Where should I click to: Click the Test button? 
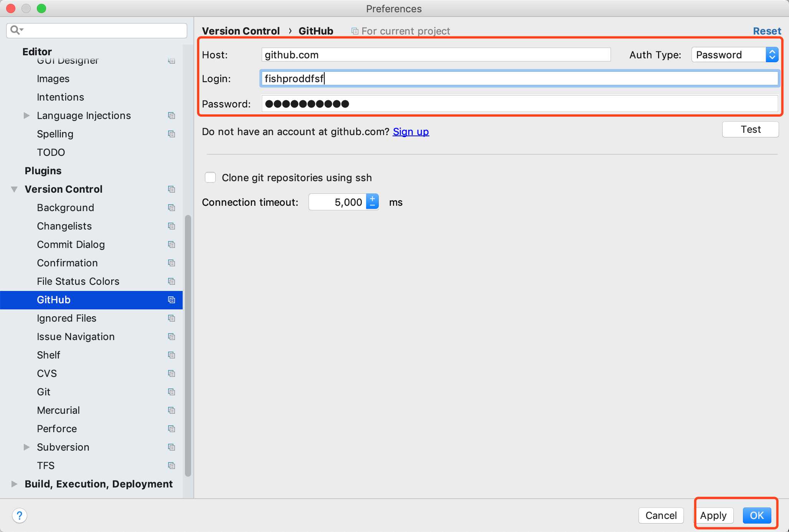(750, 129)
